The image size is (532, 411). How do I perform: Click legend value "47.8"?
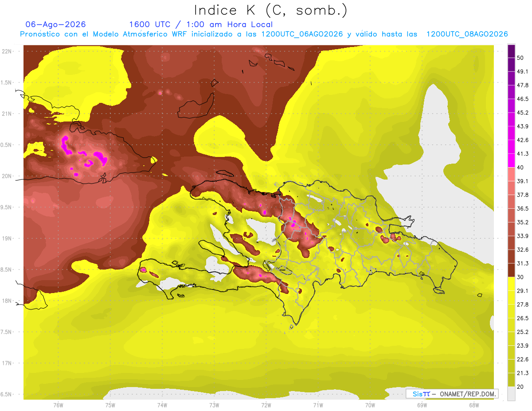pyautogui.click(x=523, y=85)
